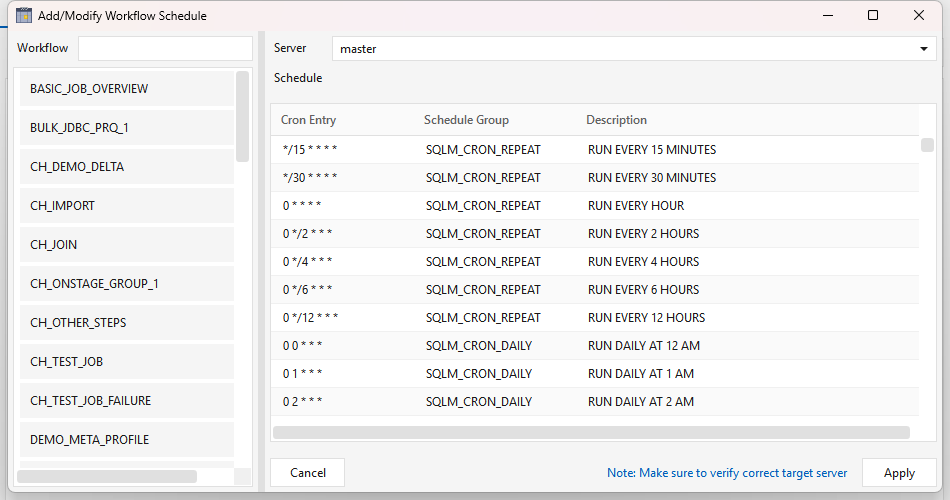Click SQLM_CRON_REPEAT in the */15 row
Viewport: 950px width, 500px height.
coord(483,150)
